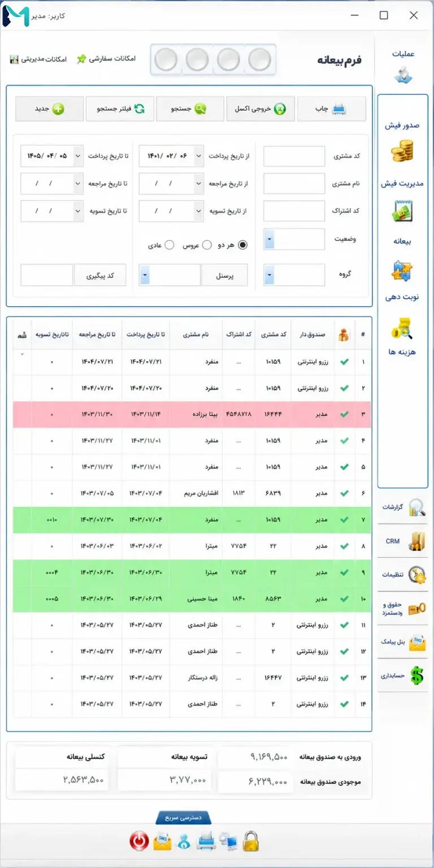
Task: Sort by تاتاریخ تسویه column header
Action: coord(51,335)
